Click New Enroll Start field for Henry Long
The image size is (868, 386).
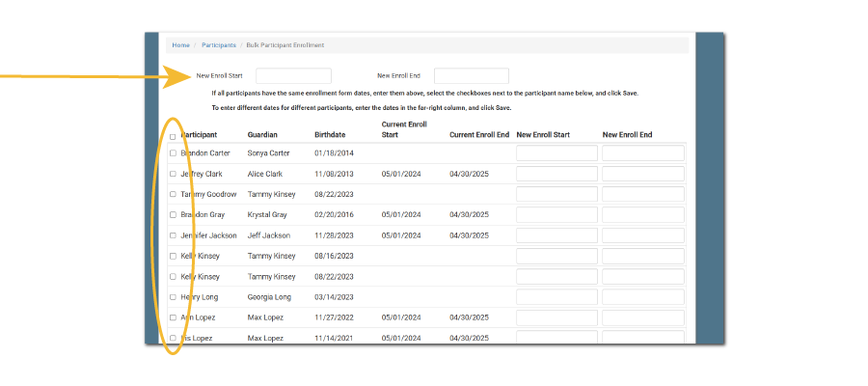coord(556,297)
